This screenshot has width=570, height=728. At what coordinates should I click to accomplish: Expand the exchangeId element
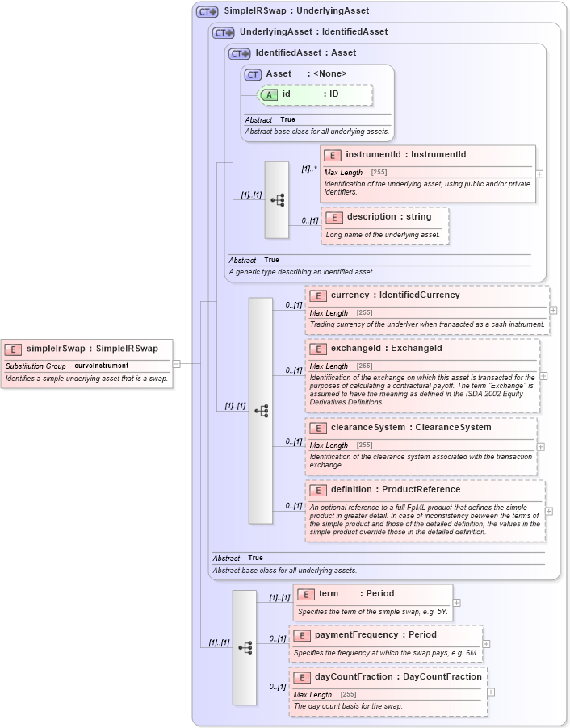543,376
